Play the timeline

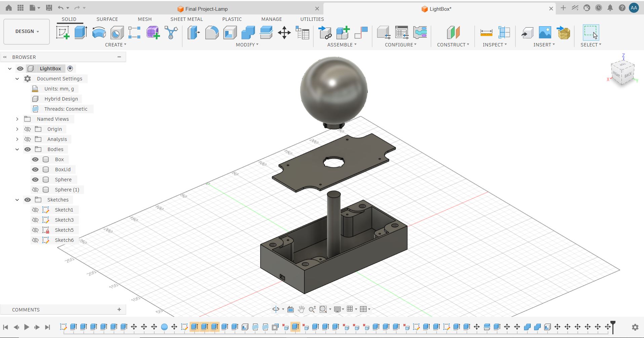(27, 327)
